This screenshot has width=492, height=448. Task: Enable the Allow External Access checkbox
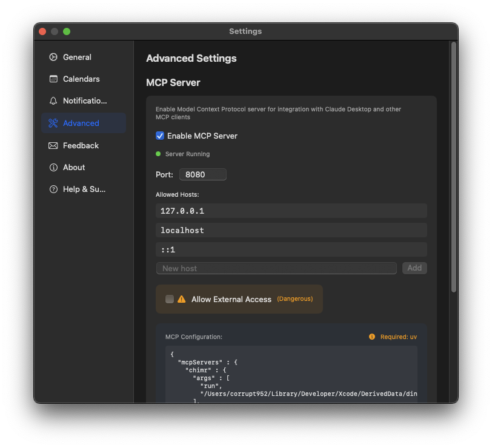pos(170,298)
